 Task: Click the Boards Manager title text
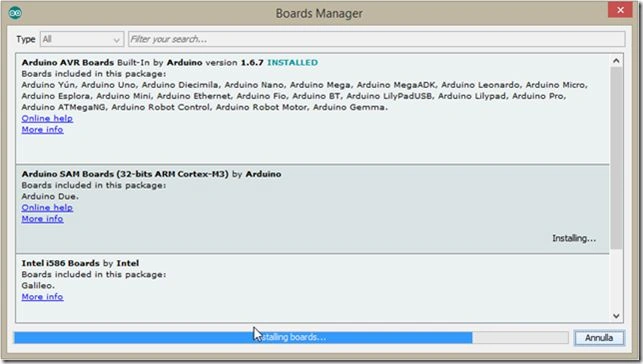coord(319,14)
